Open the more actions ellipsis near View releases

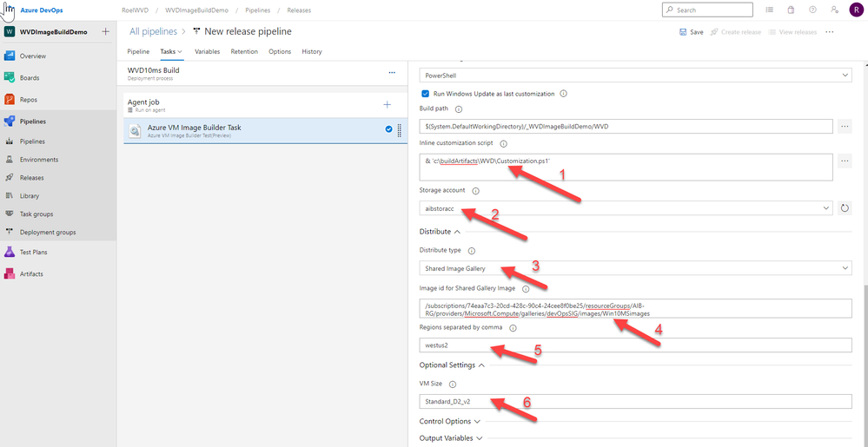829,32
